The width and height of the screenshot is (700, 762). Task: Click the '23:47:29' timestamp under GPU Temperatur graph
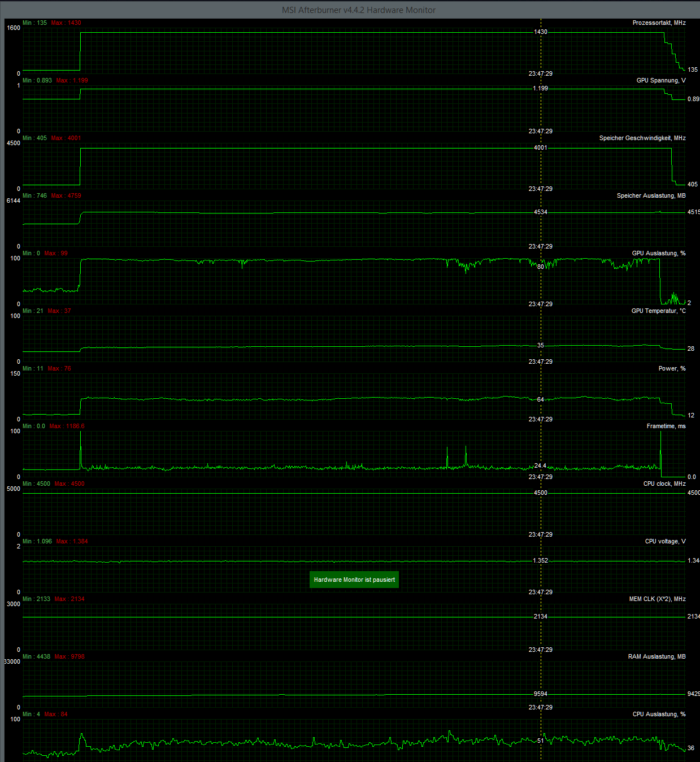tap(541, 362)
